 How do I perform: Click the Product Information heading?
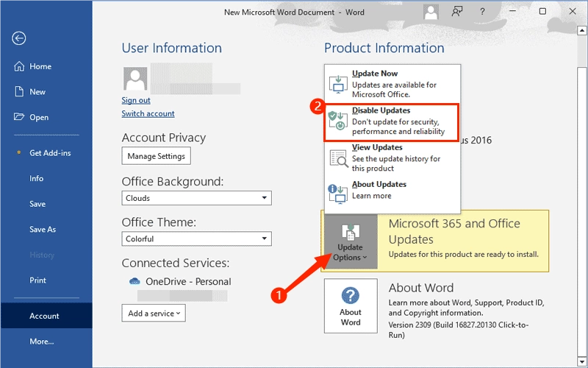point(384,48)
